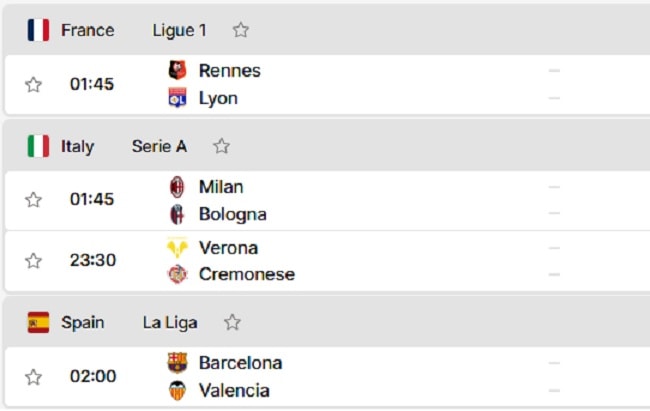Favorite the Ligue 1 league star
The height and width of the screenshot is (411, 650).
240,30
